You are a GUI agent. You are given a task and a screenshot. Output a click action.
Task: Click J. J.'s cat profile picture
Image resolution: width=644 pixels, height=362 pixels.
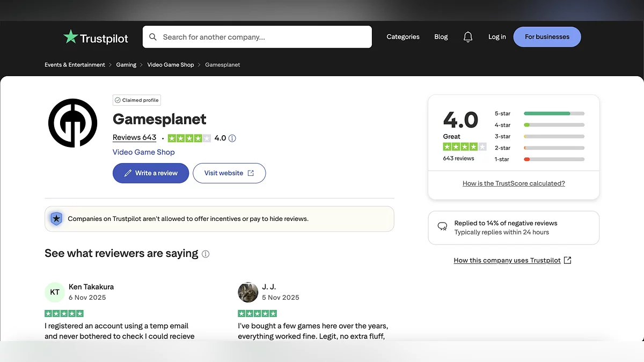pyautogui.click(x=248, y=292)
